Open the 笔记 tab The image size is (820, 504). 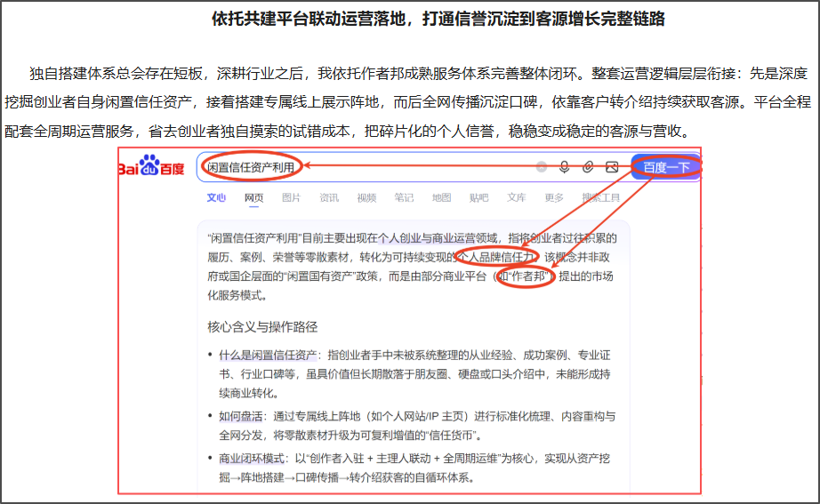point(404,197)
